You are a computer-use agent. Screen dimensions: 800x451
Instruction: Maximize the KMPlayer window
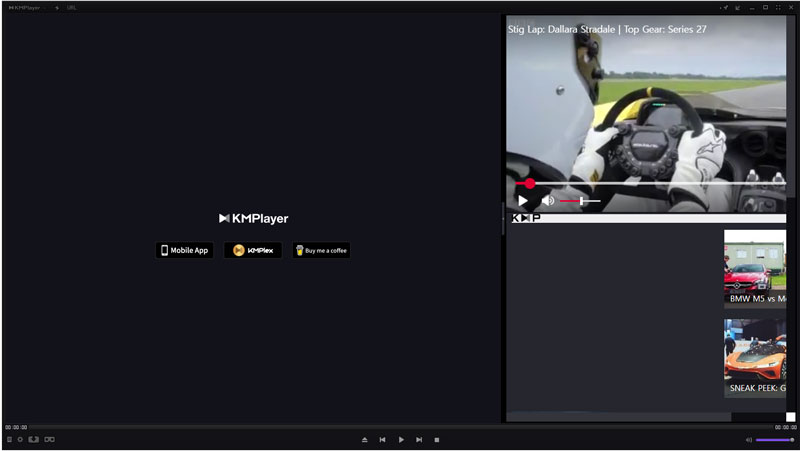765,8
